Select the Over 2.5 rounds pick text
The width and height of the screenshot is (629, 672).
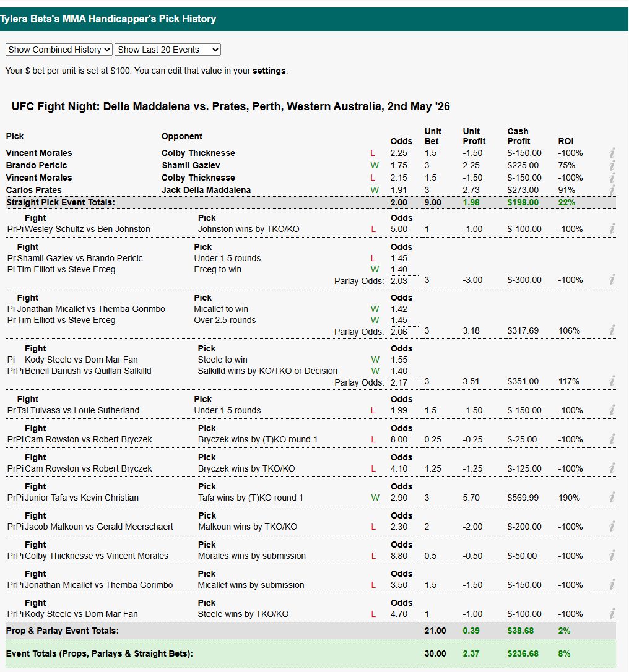tap(225, 320)
